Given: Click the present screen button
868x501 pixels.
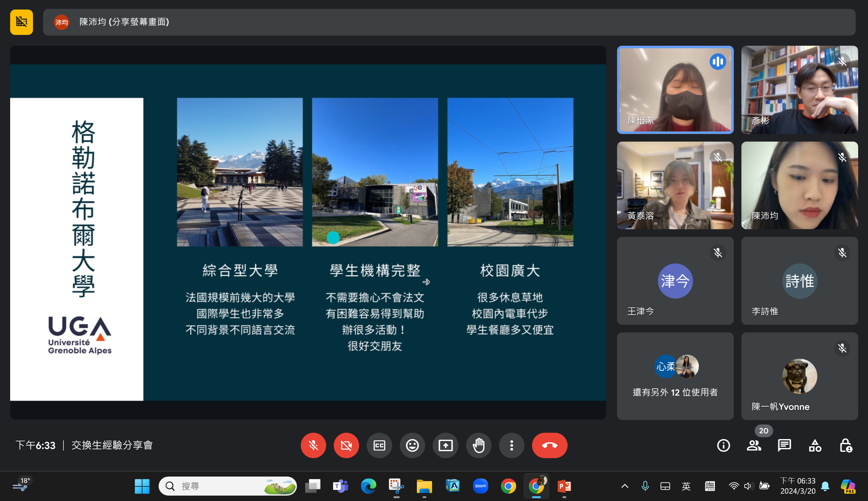Looking at the screenshot, I should point(445,445).
